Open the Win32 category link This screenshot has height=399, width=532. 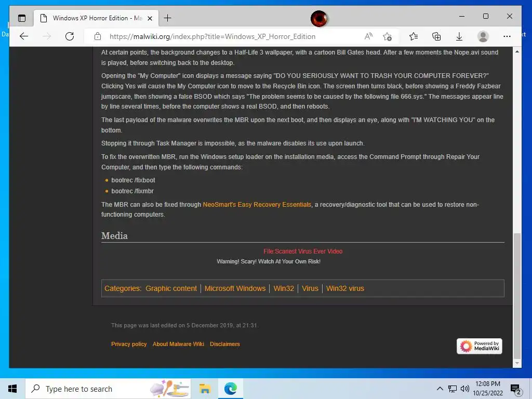284,288
